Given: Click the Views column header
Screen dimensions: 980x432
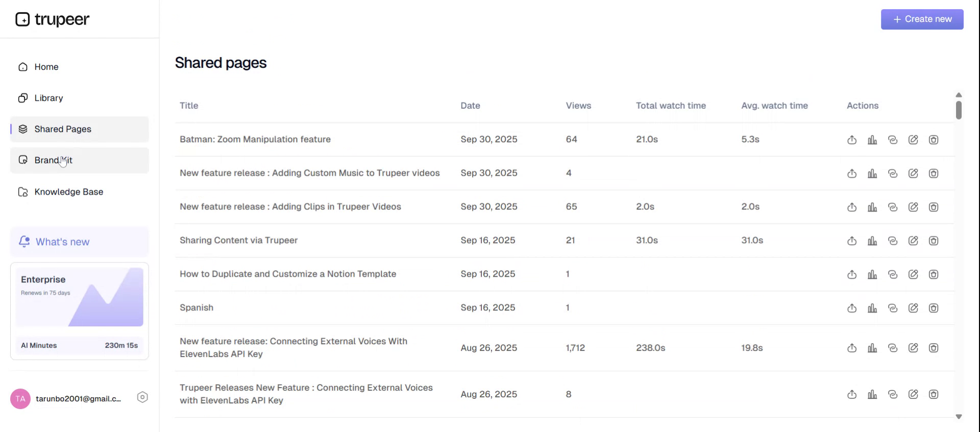Looking at the screenshot, I should (x=578, y=106).
